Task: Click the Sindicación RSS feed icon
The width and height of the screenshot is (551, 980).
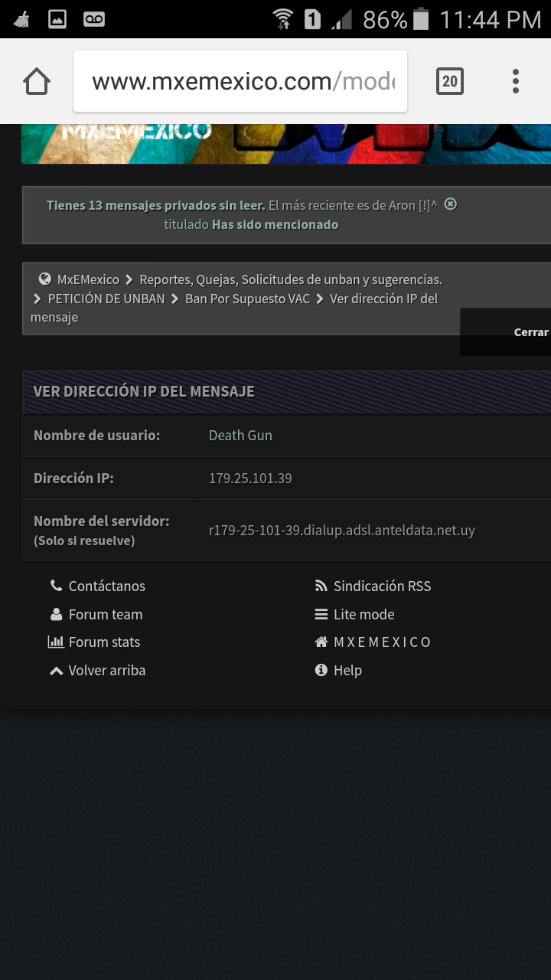Action: (321, 586)
